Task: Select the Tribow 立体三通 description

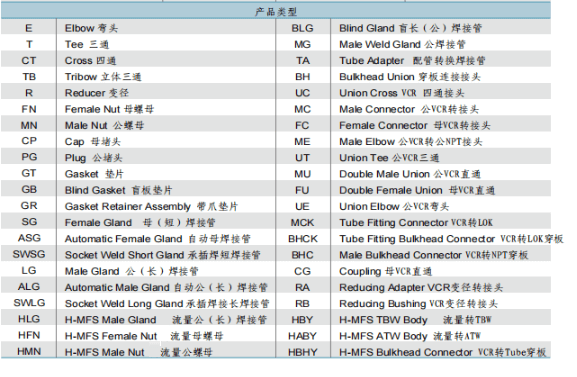Action: pos(103,77)
